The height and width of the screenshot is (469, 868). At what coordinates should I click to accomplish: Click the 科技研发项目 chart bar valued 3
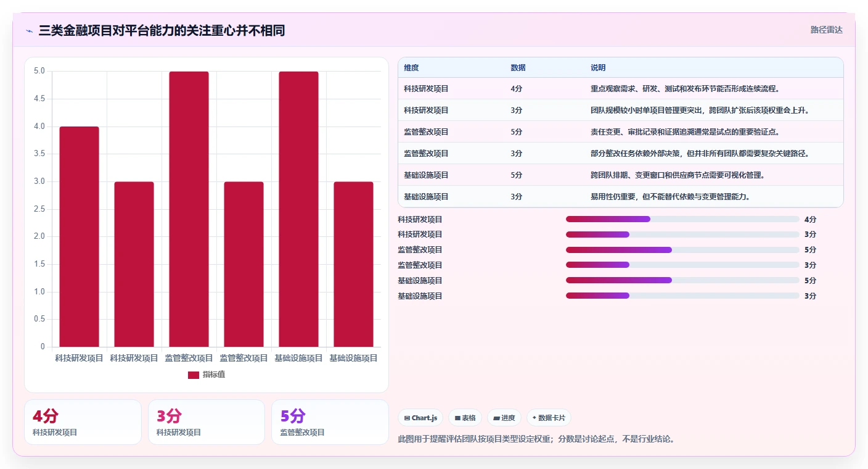coord(134,264)
